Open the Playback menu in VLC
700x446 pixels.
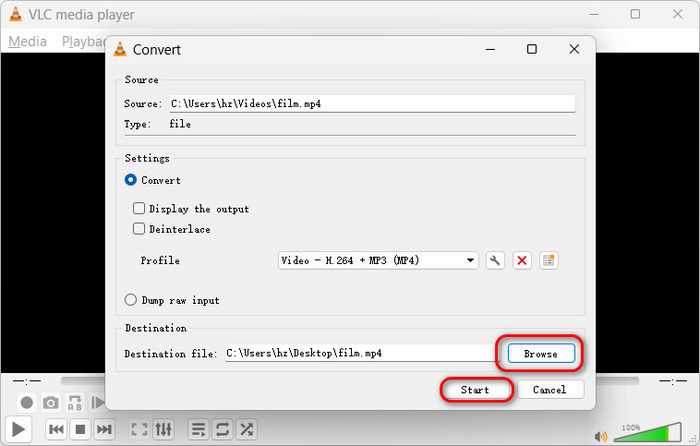[x=84, y=42]
